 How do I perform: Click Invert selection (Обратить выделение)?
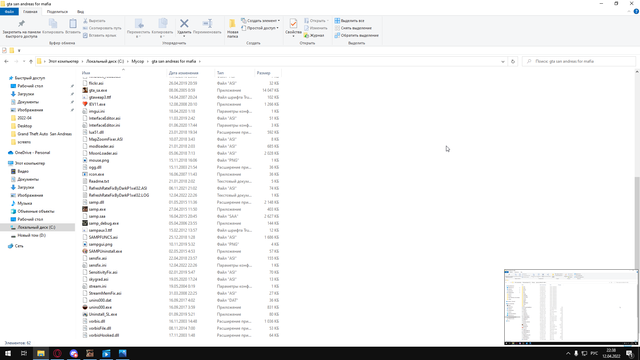[x=356, y=36]
